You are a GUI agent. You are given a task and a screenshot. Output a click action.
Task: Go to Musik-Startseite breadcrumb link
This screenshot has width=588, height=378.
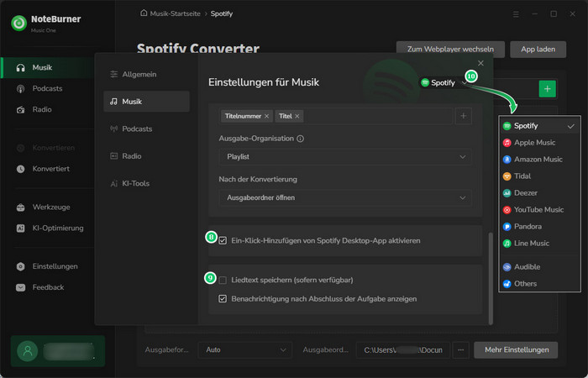click(175, 13)
